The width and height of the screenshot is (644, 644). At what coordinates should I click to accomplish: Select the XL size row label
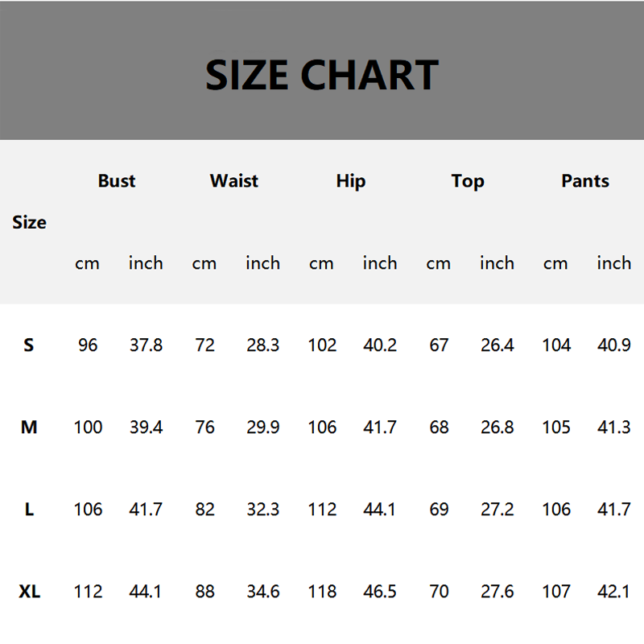pyautogui.click(x=29, y=592)
